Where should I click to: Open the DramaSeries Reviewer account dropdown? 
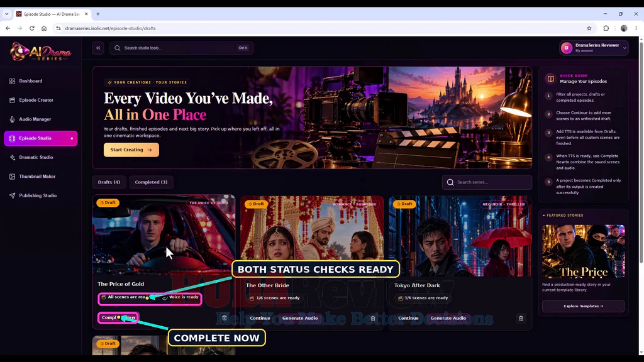pos(594,48)
